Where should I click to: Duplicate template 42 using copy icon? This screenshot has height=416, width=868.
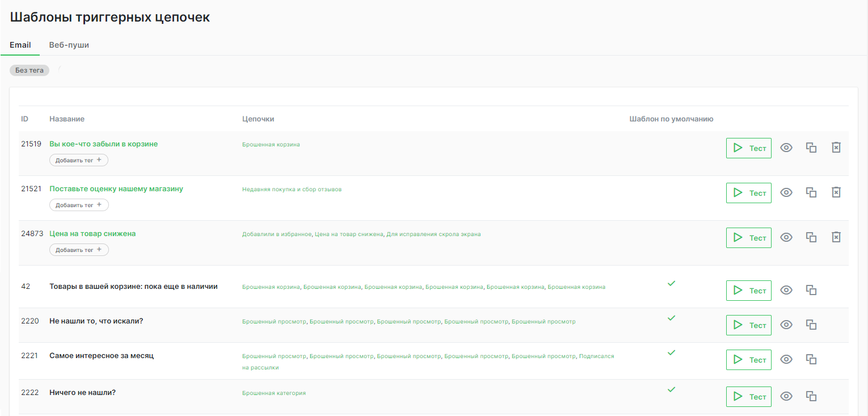[x=811, y=290]
